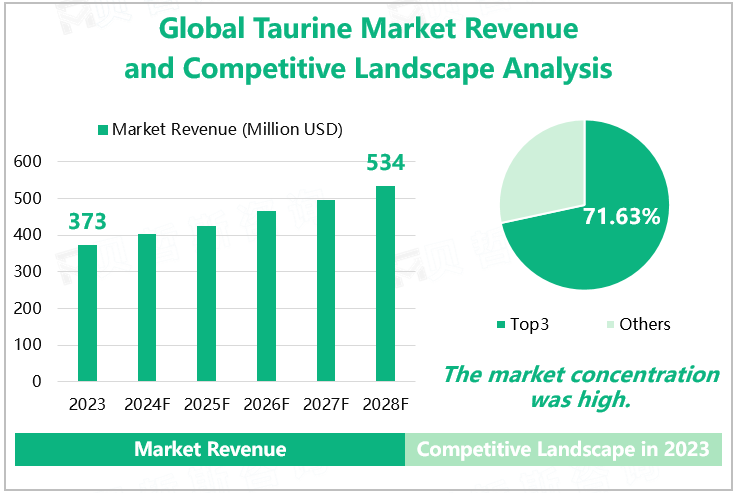Select the 2028F revenue bar
Screen dimensions: 736x493
coord(385,283)
